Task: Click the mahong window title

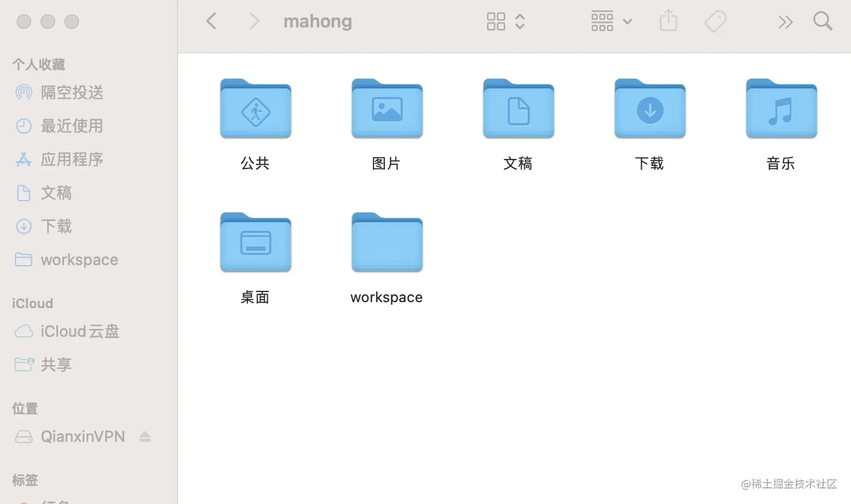Action: coord(317,21)
